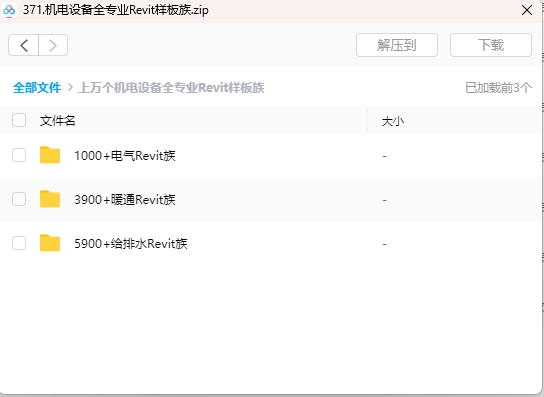Click the 下载 download button

[x=491, y=45]
